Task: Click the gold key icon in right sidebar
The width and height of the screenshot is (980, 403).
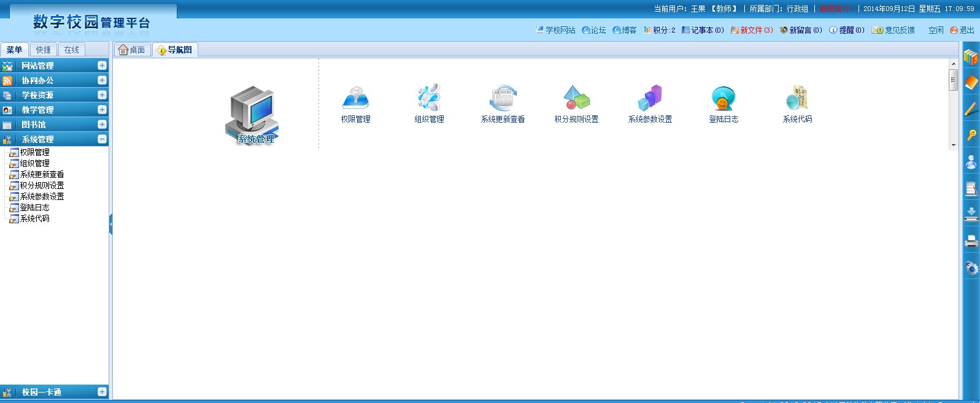Action: click(x=971, y=135)
